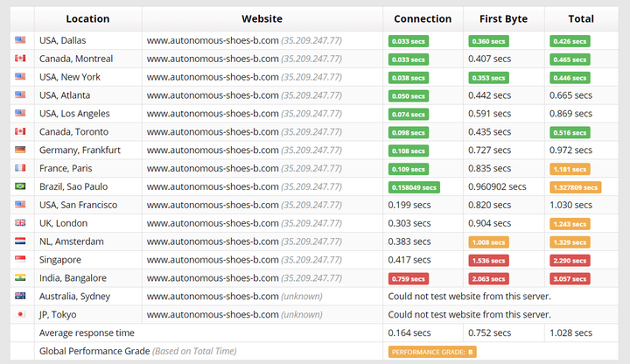Viewport: 630px width, 364px height.
Task: Click the Location column header
Action: pyautogui.click(x=87, y=19)
